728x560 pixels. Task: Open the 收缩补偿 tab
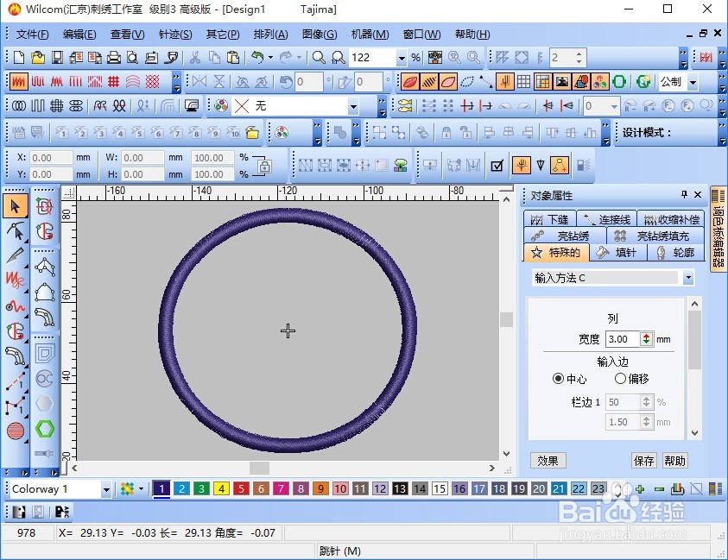(670, 219)
